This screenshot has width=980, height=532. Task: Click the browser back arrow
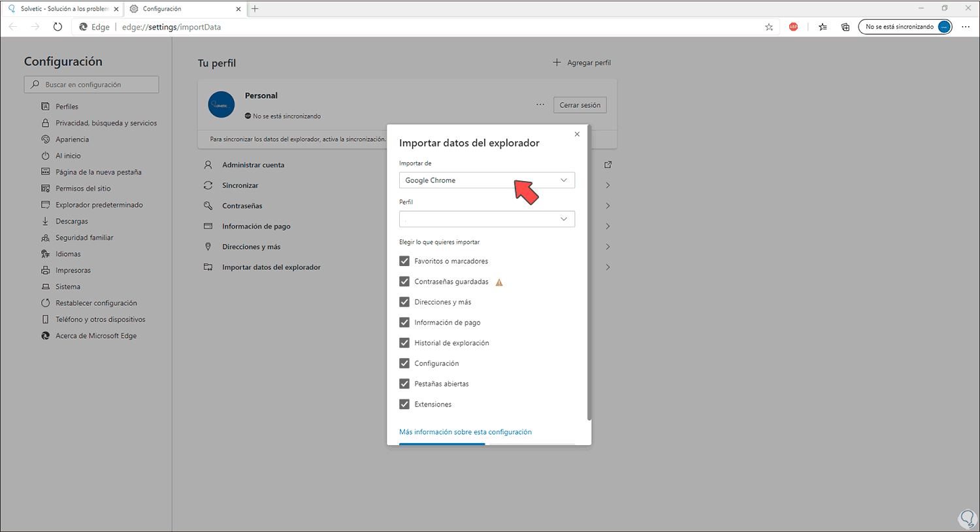(14, 27)
